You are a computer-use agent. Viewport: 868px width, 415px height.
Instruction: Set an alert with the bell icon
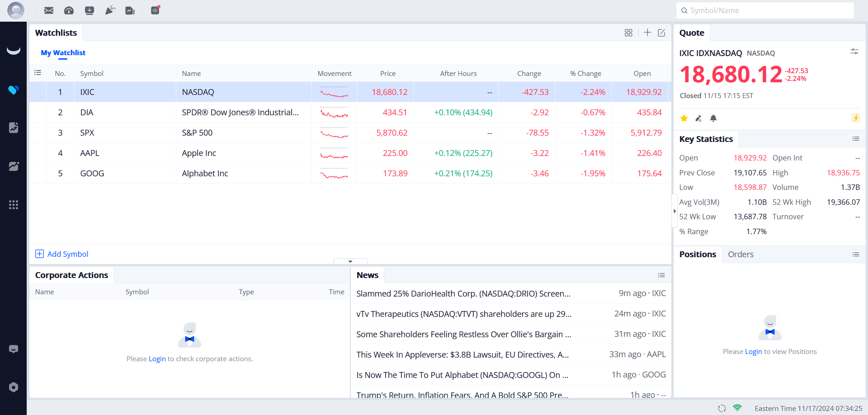713,118
